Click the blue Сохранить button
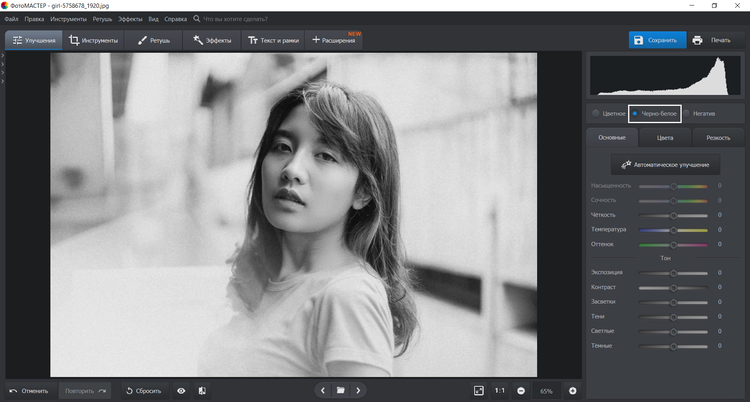Viewport: 750px width, 402px height. (x=656, y=40)
